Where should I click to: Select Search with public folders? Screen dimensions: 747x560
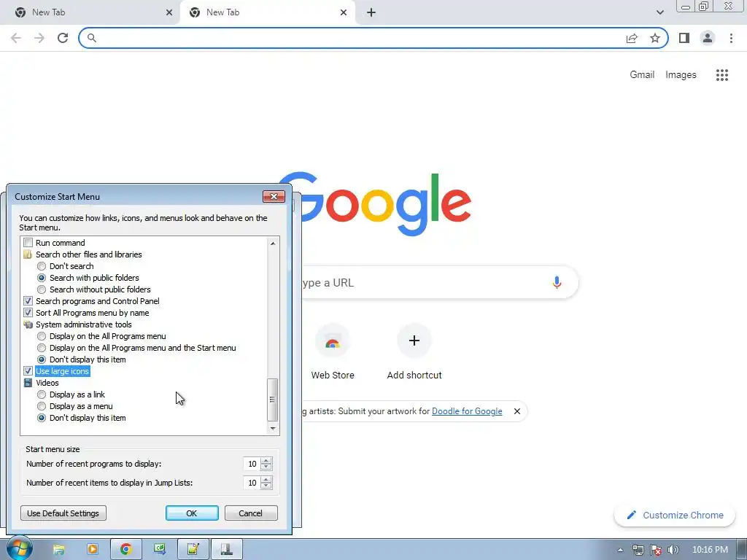point(42,278)
